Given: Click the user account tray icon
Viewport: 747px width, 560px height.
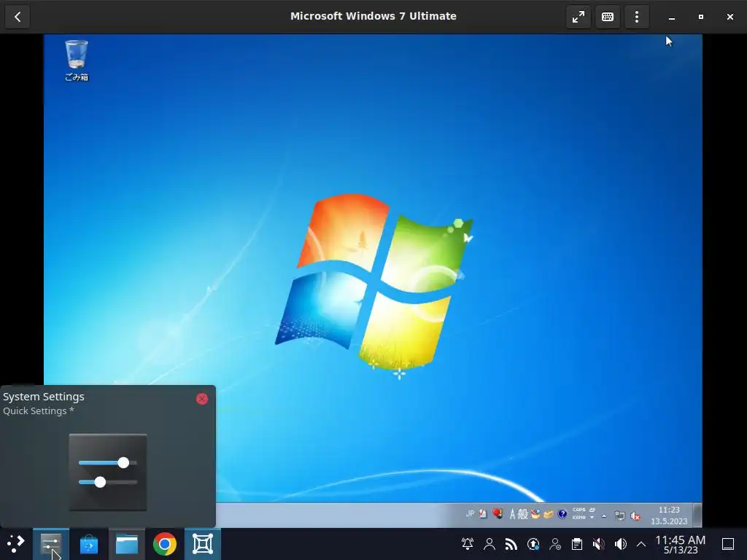Looking at the screenshot, I should point(489,544).
